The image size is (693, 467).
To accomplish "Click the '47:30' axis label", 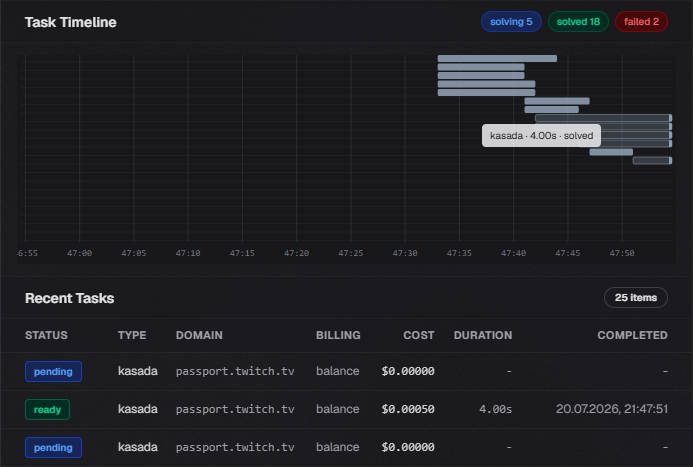I will (x=405, y=253).
